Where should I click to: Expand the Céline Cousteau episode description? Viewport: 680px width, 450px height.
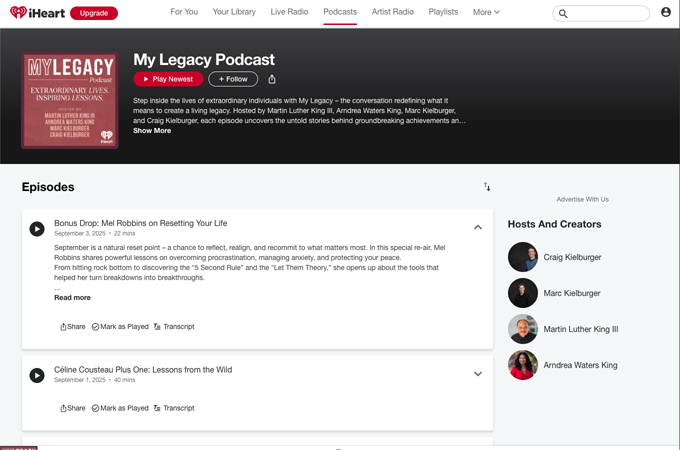coord(477,374)
